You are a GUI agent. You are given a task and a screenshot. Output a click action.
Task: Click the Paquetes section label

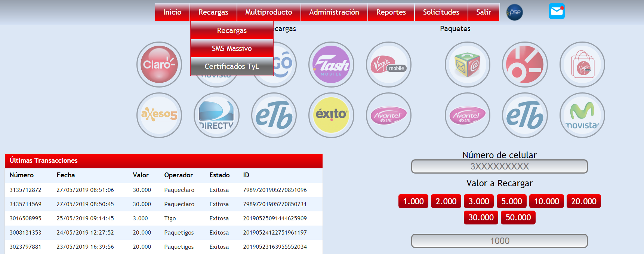tap(455, 29)
